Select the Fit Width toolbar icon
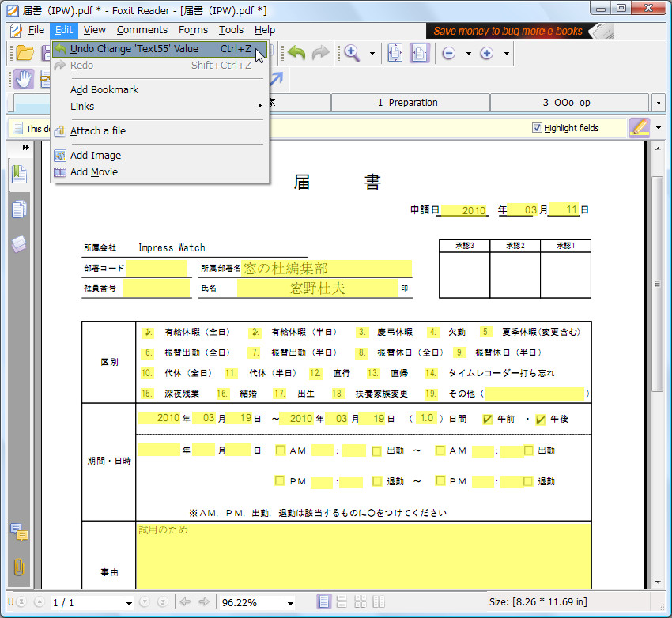This screenshot has width=672, height=618. point(421,53)
